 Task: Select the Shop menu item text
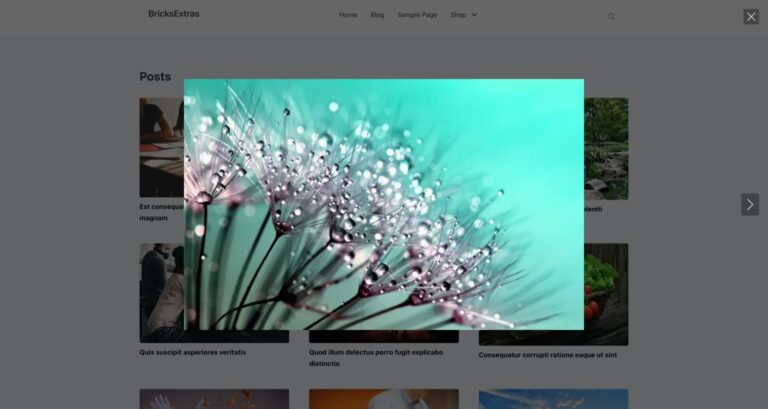pyautogui.click(x=458, y=15)
